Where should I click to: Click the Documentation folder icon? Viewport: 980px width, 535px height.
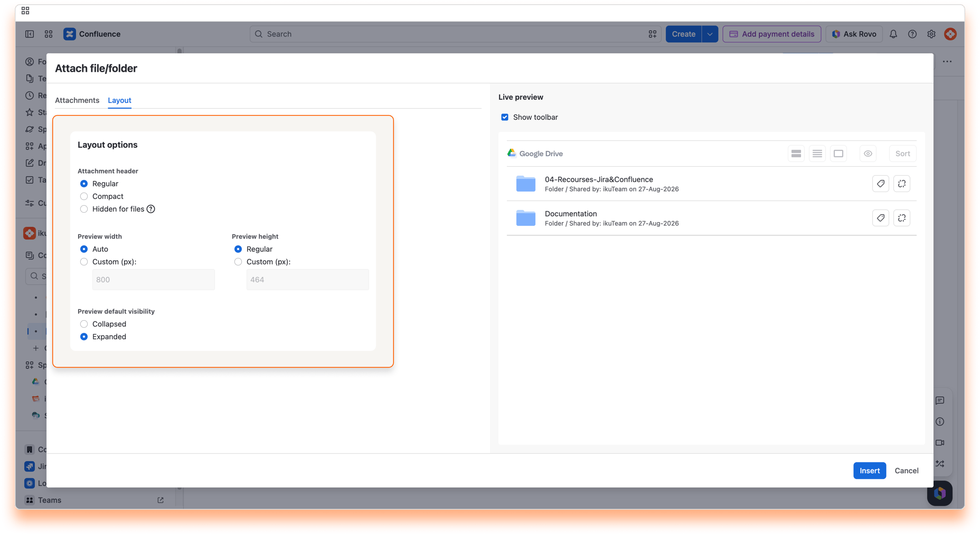click(x=526, y=218)
